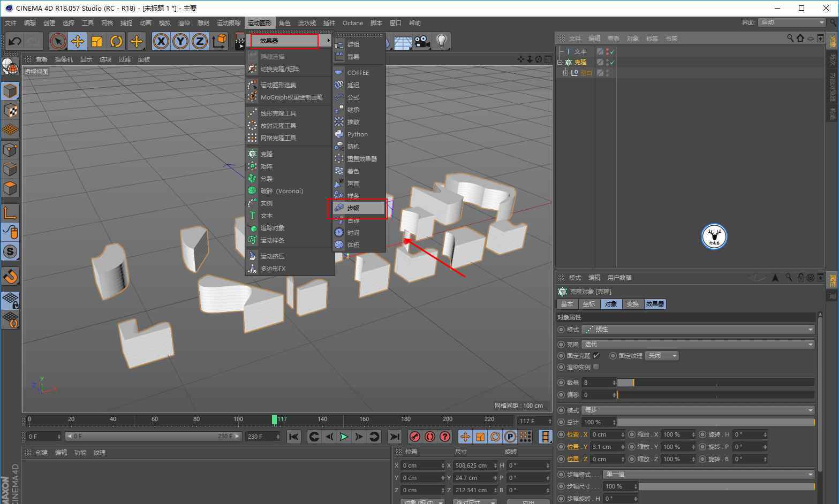839x504 pixels.
Task: Click lock icon in Attribute Manager
Action: tap(800, 277)
